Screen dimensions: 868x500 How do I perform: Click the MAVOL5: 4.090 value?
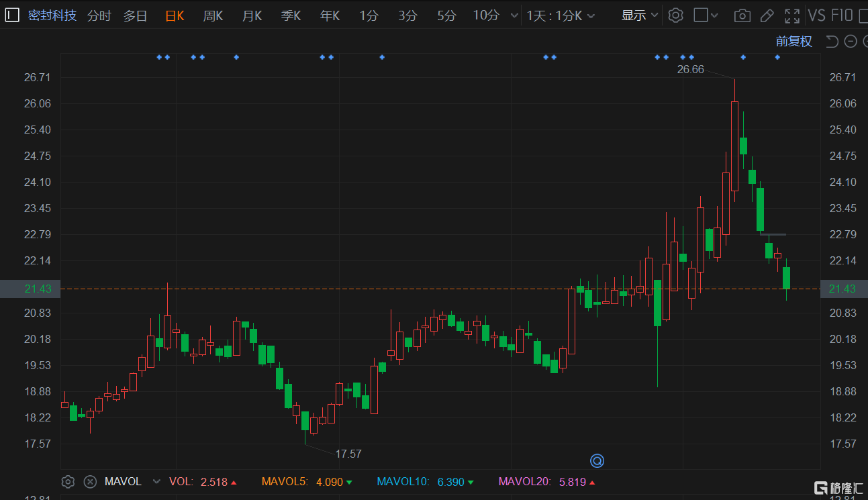coord(307,481)
